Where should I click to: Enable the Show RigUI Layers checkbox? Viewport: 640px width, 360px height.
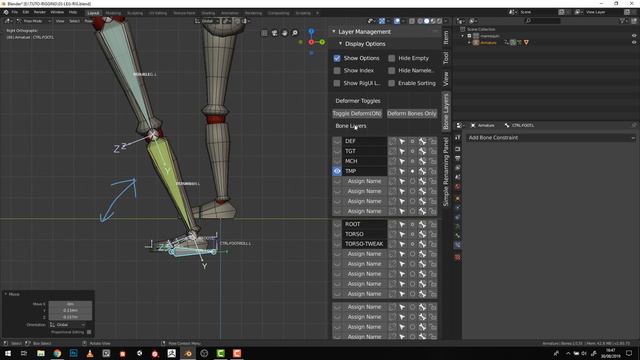[x=337, y=83]
